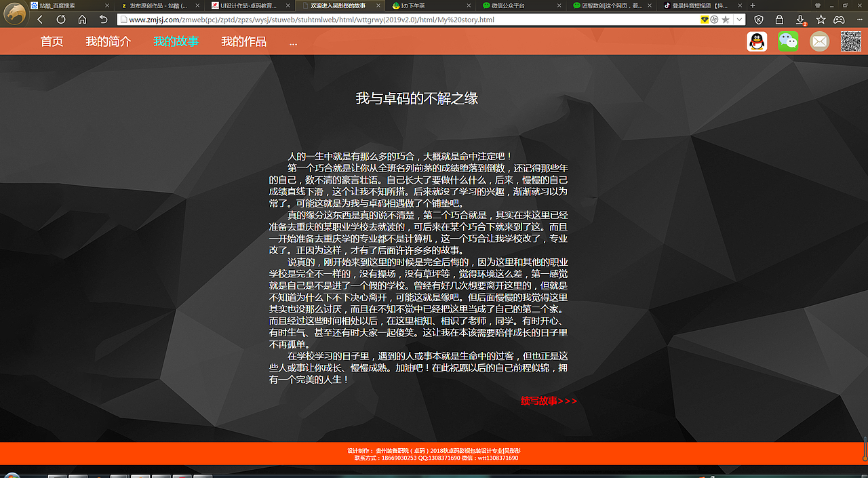This screenshot has width=868, height=478.
Task: Toggle the star-plus extension in the address bar
Action: (726, 20)
